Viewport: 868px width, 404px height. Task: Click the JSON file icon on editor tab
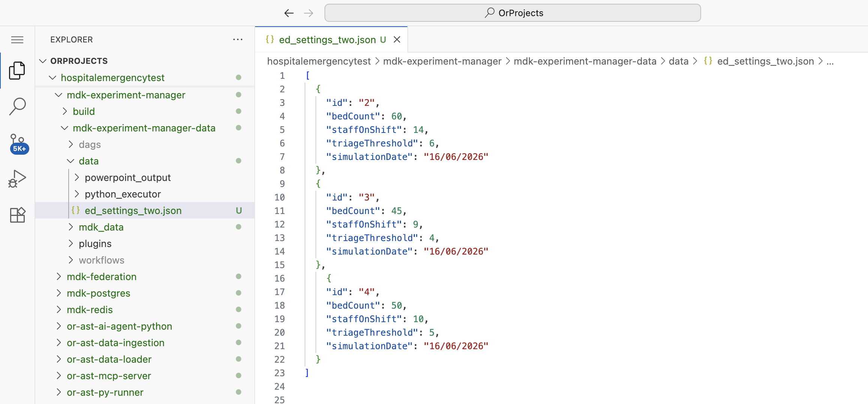click(270, 39)
